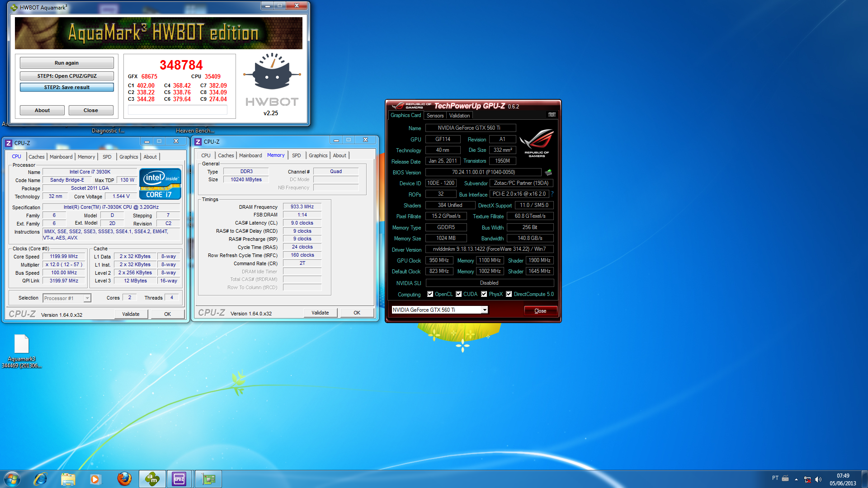
Task: Click the Core Speed value 1199.99 MHz
Action: click(x=64, y=256)
